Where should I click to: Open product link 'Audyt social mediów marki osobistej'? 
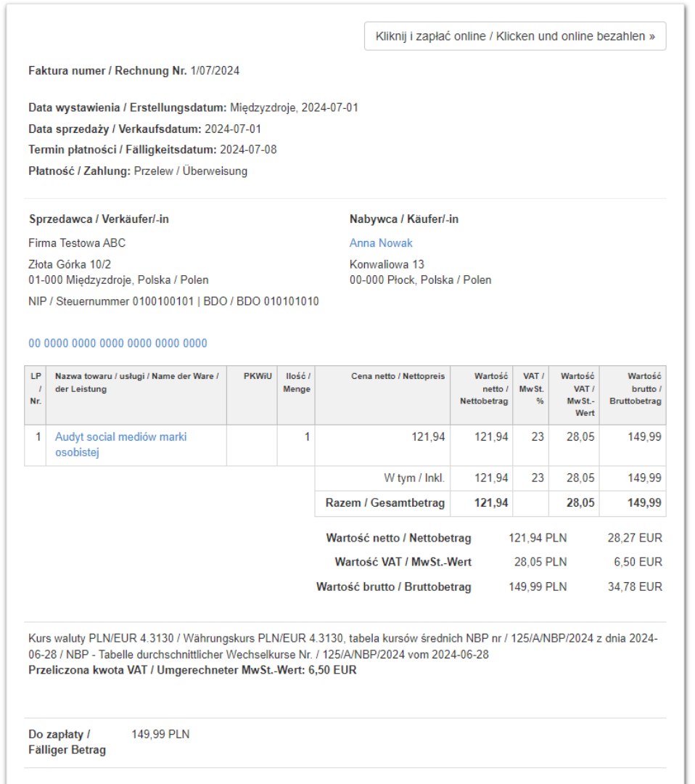click(x=120, y=444)
